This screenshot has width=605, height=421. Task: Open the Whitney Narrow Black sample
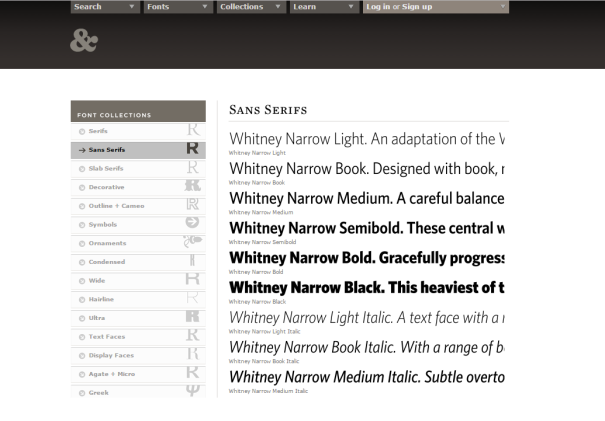click(x=367, y=288)
